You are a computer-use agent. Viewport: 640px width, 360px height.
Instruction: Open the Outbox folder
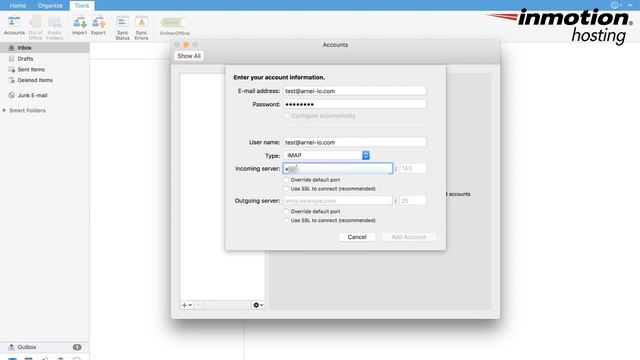44,347
